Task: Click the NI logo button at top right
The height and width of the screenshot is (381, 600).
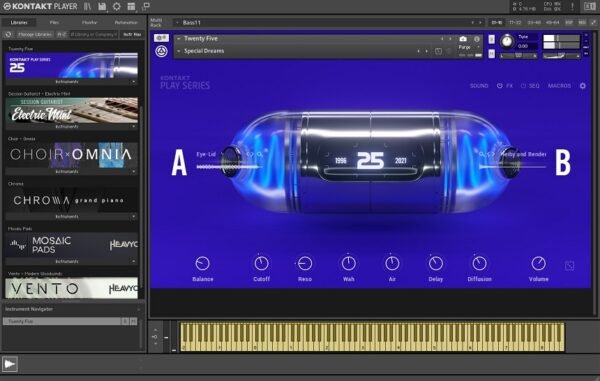Action: 590,6
